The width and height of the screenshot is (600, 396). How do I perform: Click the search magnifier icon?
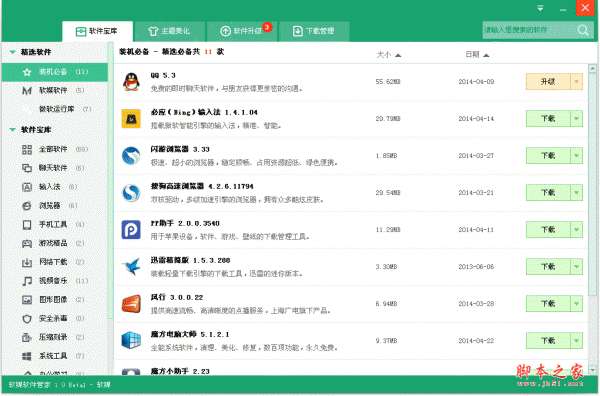pyautogui.click(x=583, y=30)
